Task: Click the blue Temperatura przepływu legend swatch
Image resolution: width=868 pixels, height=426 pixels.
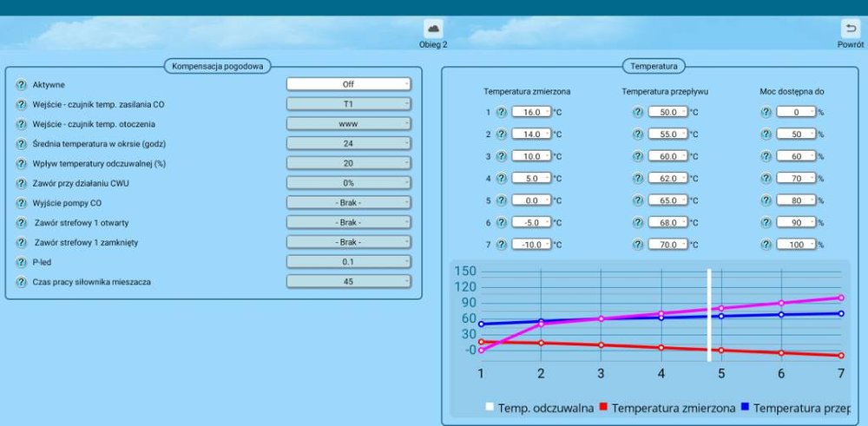Action: click(745, 408)
